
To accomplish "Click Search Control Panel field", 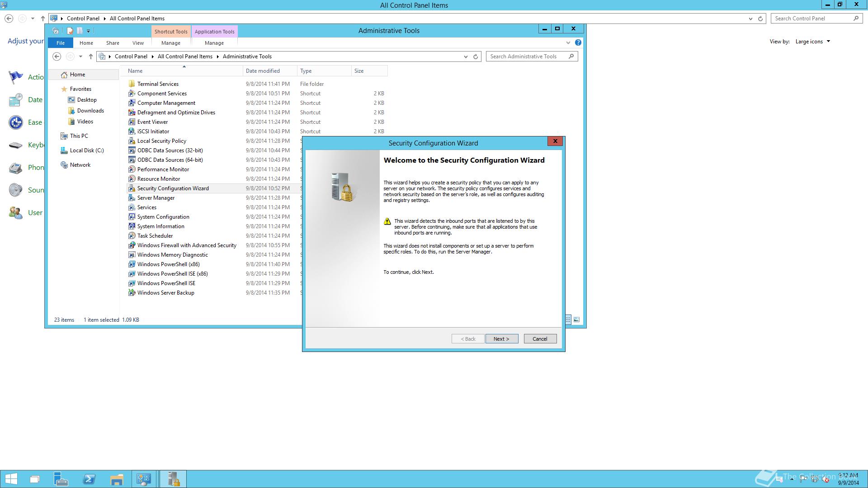I will (x=817, y=19).
